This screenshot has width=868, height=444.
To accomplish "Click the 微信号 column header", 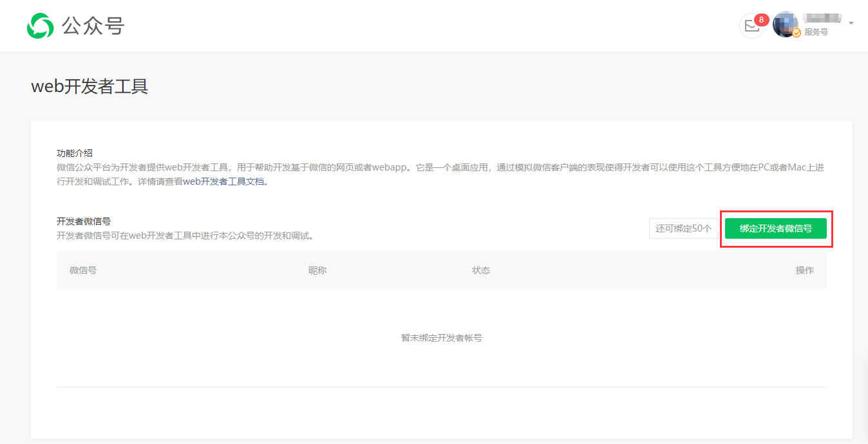I will click(x=83, y=270).
